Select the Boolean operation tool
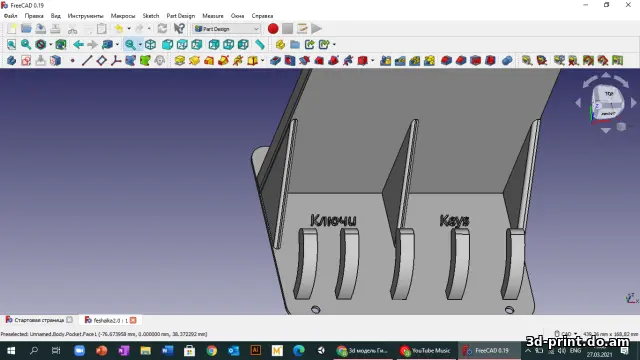 (x=507, y=61)
